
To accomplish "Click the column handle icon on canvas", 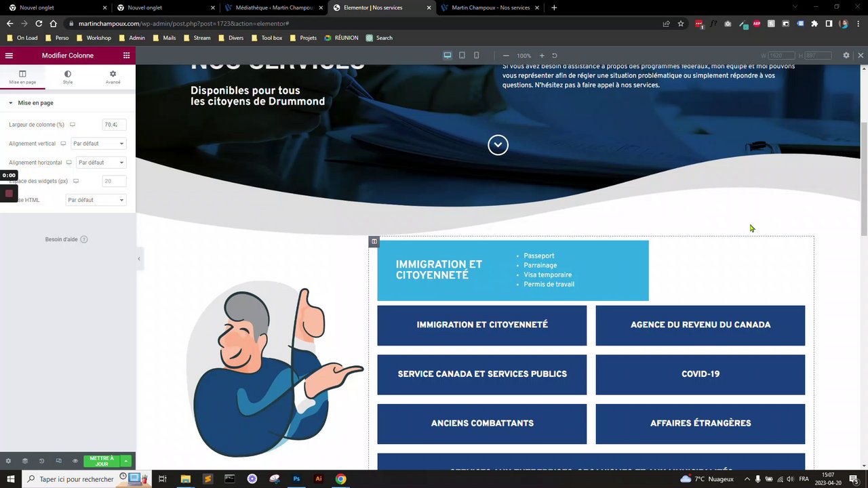I will point(374,241).
